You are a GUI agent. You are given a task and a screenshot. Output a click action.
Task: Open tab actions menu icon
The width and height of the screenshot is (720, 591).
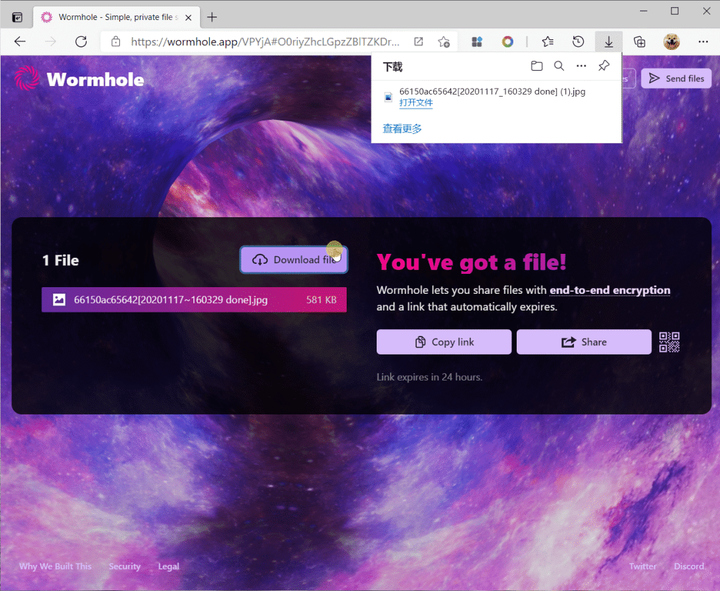17,17
